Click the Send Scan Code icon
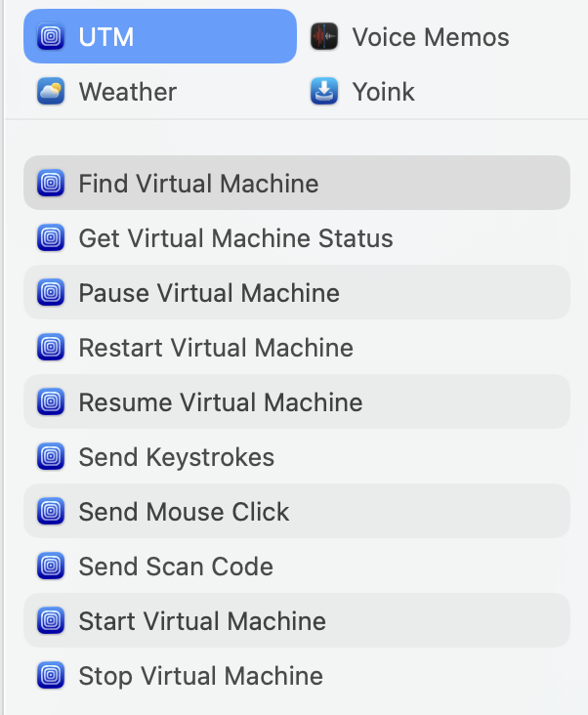The image size is (588, 715). [51, 567]
